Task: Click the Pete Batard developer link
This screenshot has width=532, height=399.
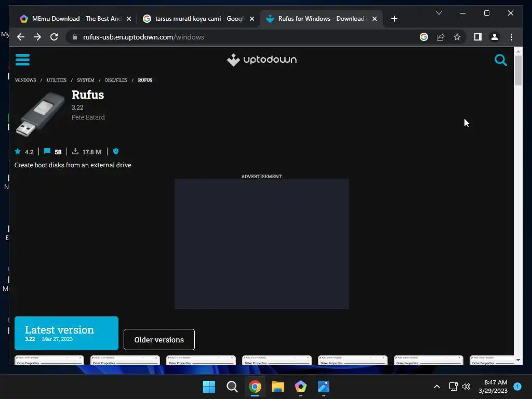Action: 88,117
